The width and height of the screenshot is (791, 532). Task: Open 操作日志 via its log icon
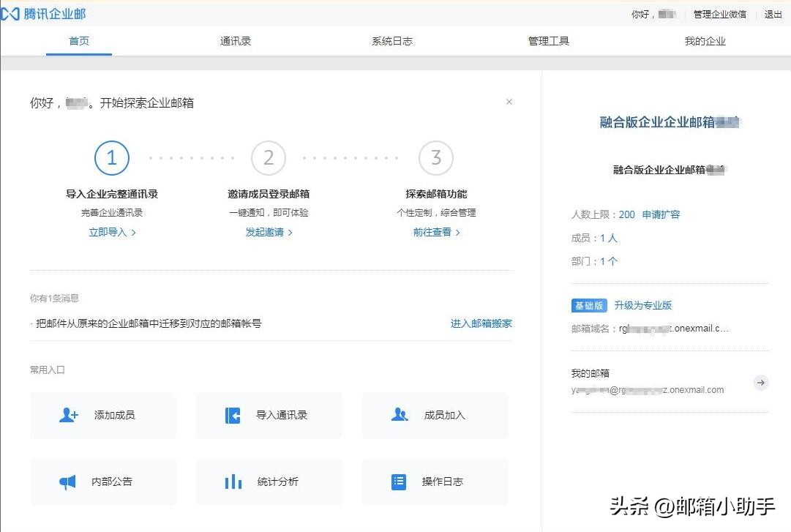click(x=399, y=482)
